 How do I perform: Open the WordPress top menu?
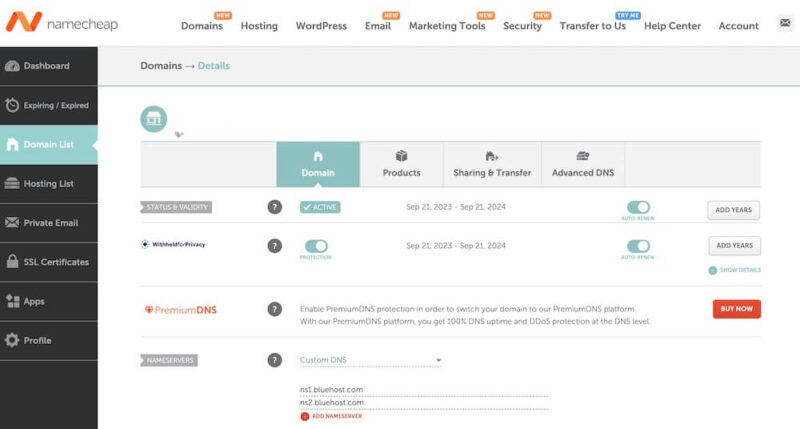321,26
